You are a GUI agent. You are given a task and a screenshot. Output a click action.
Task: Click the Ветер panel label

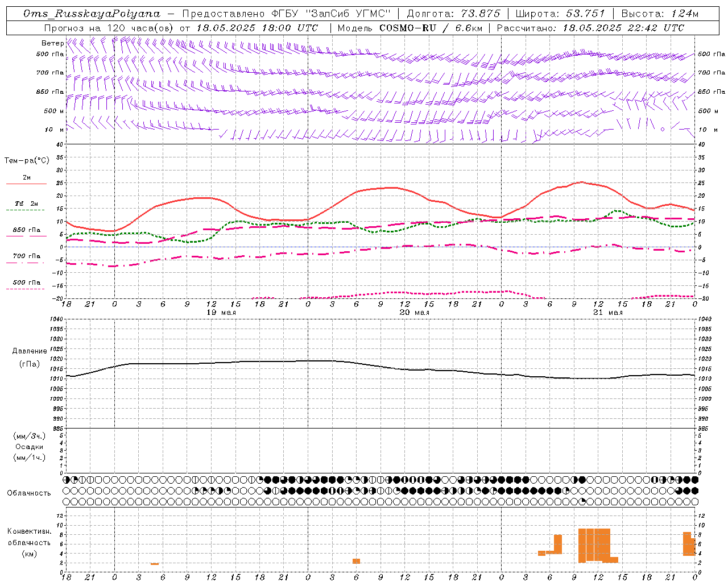click(52, 43)
